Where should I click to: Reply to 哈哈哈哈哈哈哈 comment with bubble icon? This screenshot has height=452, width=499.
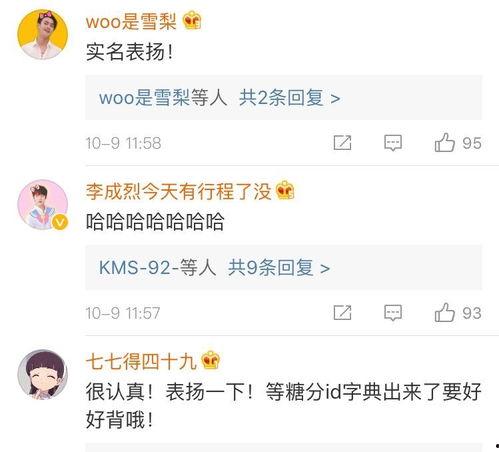coord(393,313)
